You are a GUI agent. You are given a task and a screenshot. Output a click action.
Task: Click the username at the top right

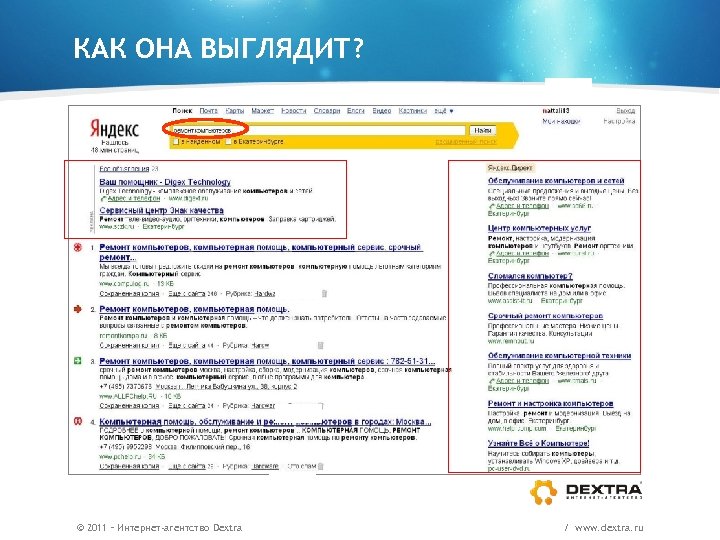pyautogui.click(x=556, y=111)
